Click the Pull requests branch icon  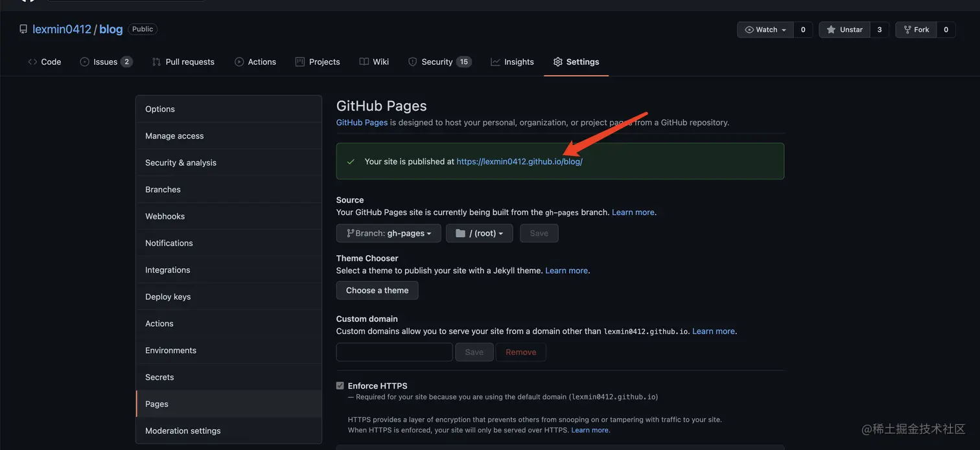pyautogui.click(x=156, y=62)
